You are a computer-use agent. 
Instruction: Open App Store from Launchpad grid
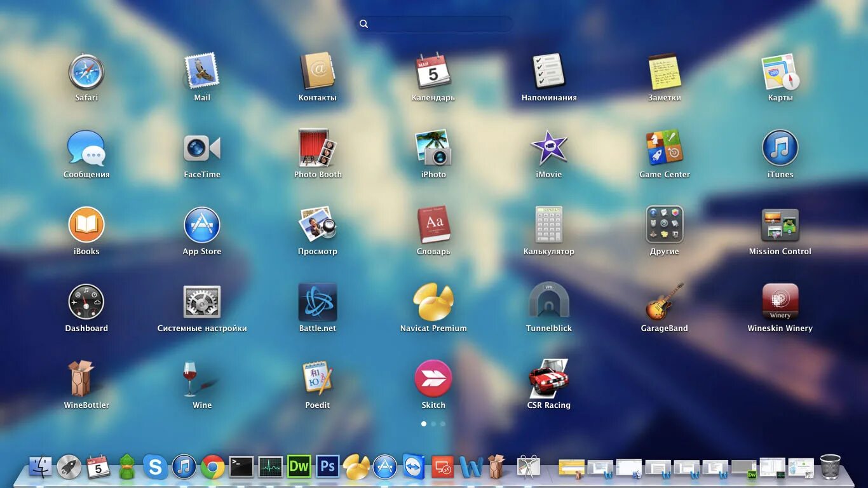pos(202,226)
